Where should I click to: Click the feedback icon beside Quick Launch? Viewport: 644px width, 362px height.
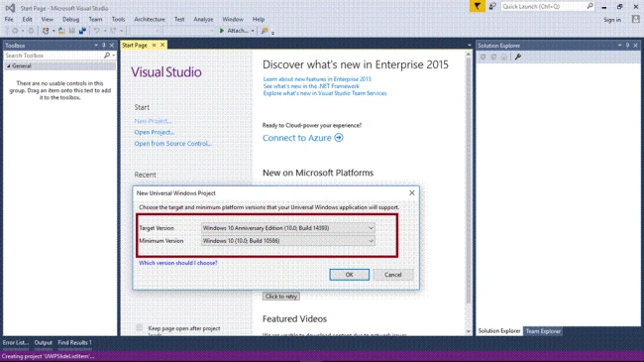tap(492, 6)
